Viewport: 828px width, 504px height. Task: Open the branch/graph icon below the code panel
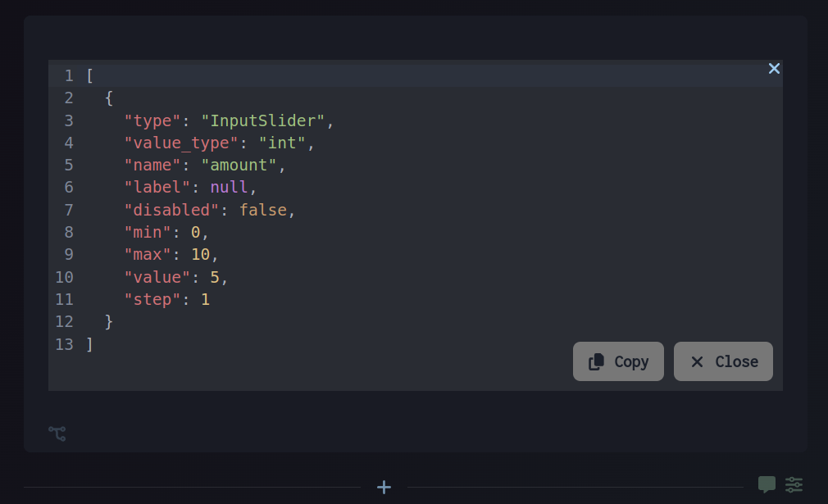pos(57,434)
